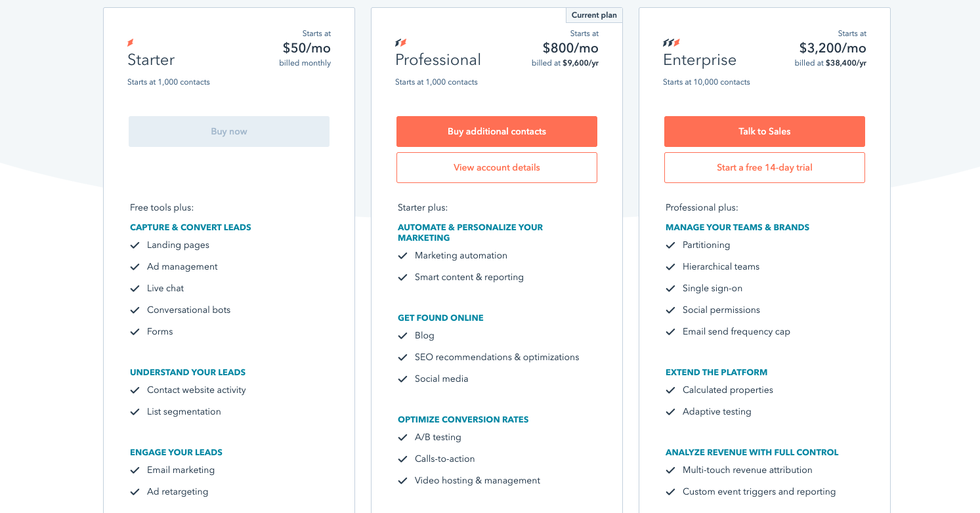This screenshot has width=980, height=513.
Task: Click the Buy now button
Action: click(x=228, y=131)
